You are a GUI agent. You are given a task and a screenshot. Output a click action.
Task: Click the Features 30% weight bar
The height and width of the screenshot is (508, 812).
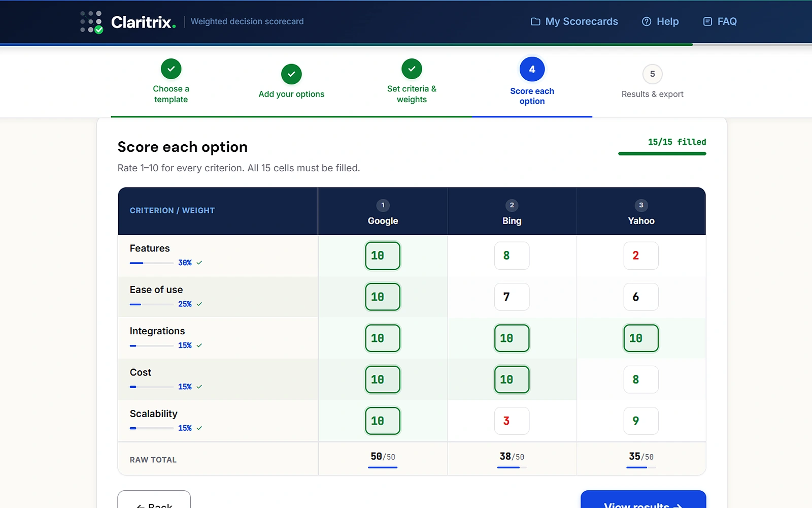point(152,263)
